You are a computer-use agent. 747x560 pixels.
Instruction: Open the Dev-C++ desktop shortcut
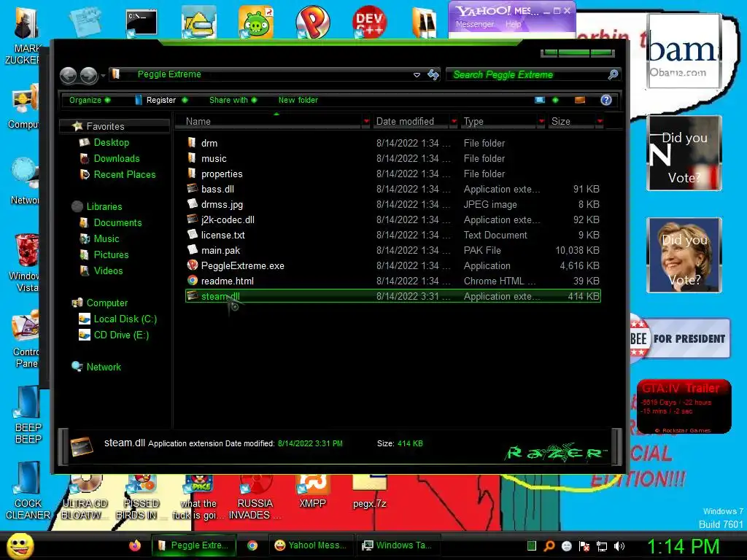(368, 23)
